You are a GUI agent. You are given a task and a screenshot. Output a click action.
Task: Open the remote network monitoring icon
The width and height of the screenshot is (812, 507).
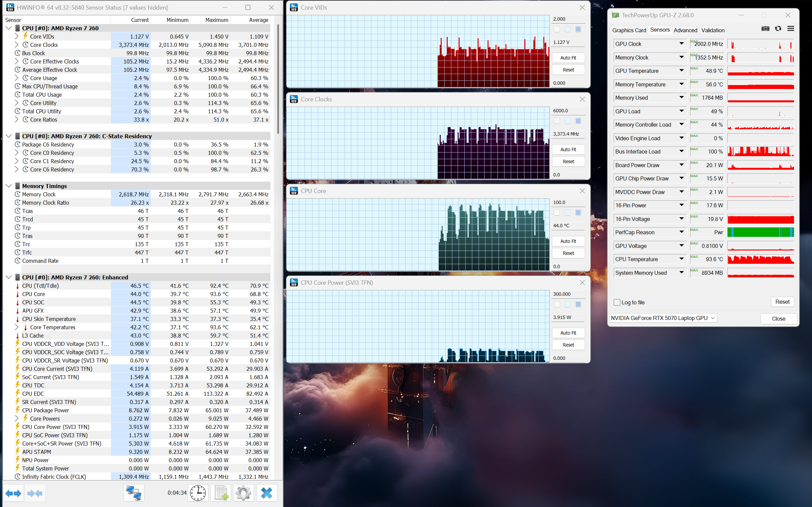[134, 493]
